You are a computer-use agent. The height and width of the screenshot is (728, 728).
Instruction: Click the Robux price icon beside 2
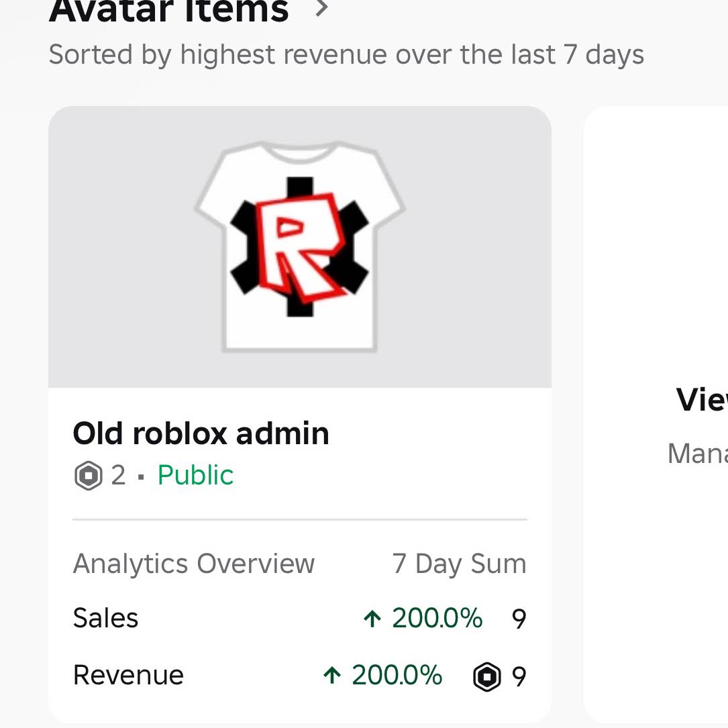coord(88,476)
